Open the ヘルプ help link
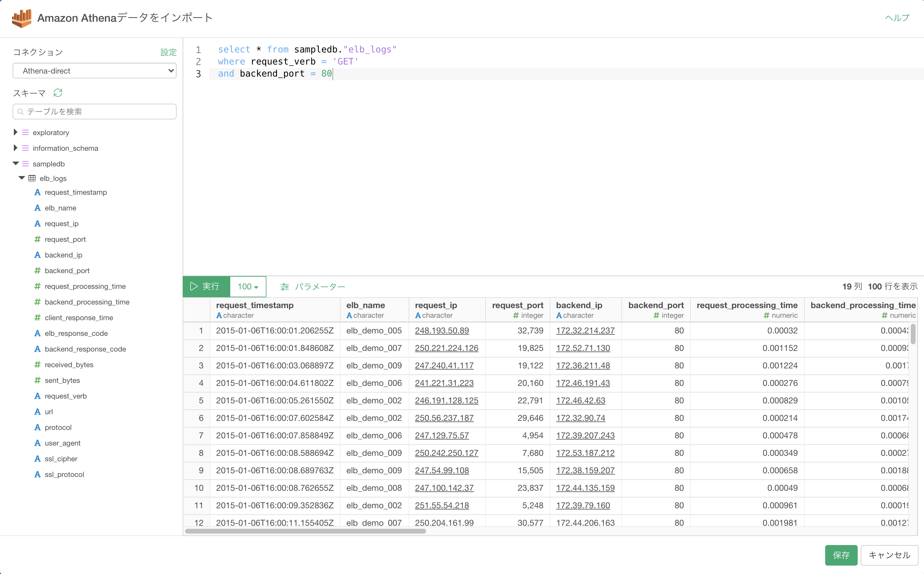Image resolution: width=924 pixels, height=574 pixels. pyautogui.click(x=897, y=18)
